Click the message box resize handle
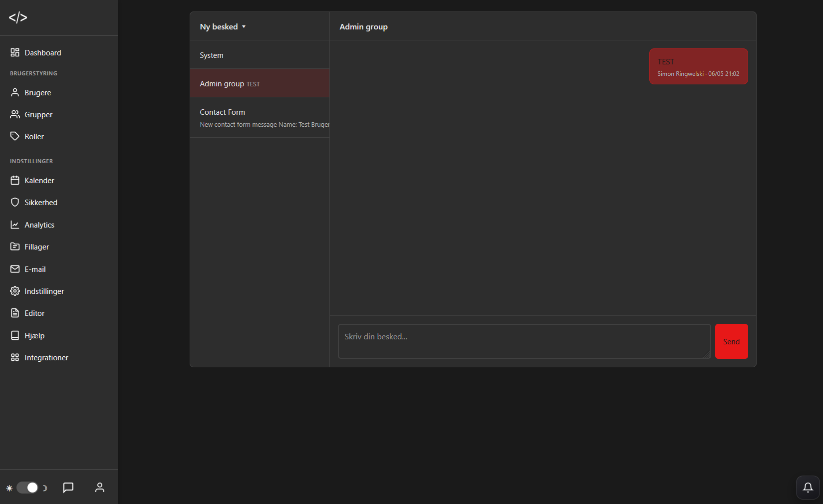The width and height of the screenshot is (823, 504). coord(707,354)
